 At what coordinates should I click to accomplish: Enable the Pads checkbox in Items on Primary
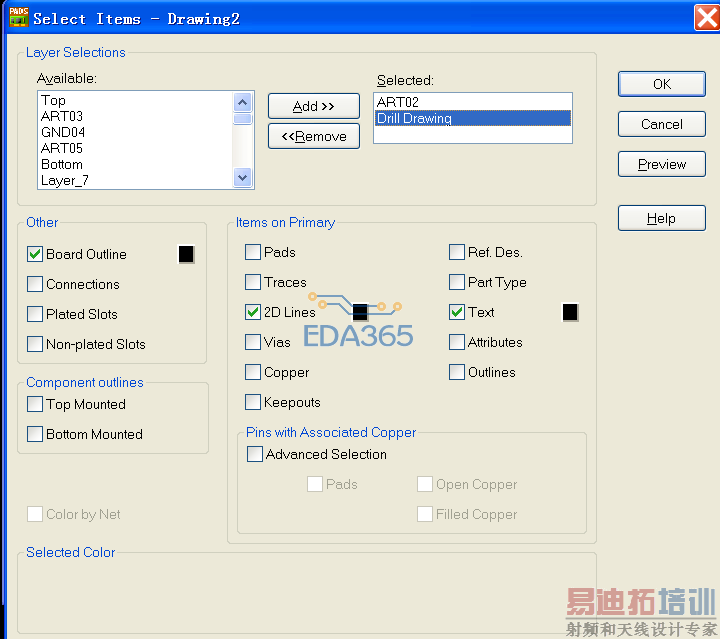tap(253, 252)
